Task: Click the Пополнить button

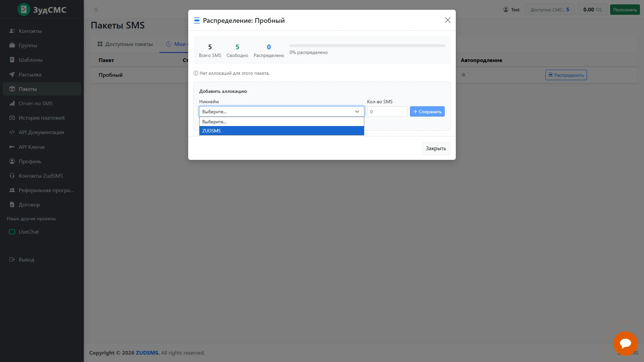Action: (x=625, y=10)
